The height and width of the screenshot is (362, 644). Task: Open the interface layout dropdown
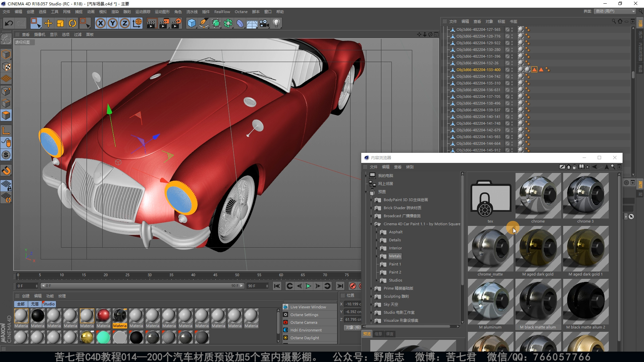pos(615,11)
